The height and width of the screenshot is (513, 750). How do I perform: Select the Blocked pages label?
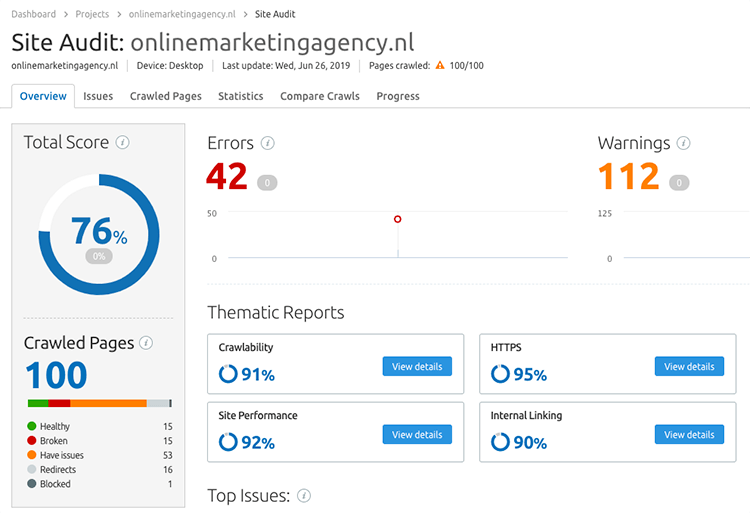(55, 483)
